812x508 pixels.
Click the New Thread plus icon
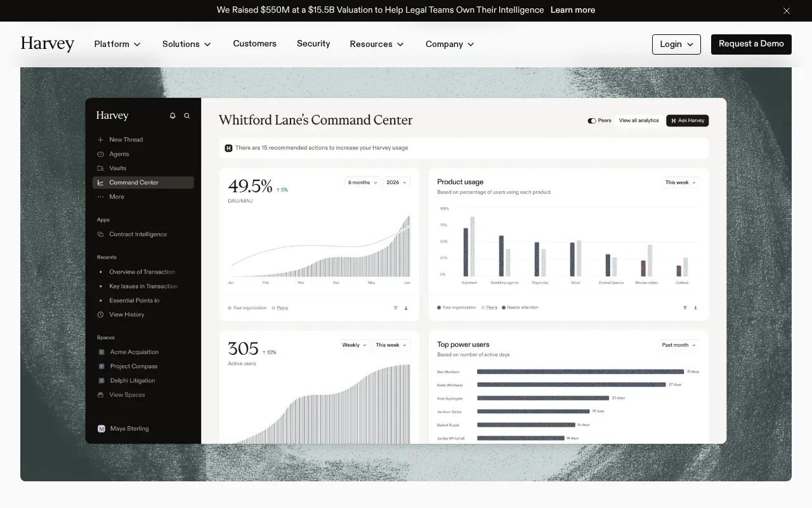tap(100, 140)
